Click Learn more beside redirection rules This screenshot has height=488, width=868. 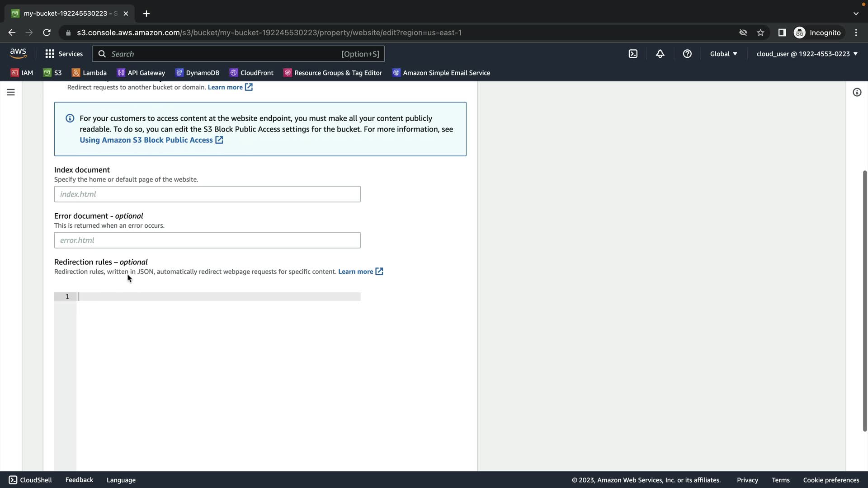[355, 272]
